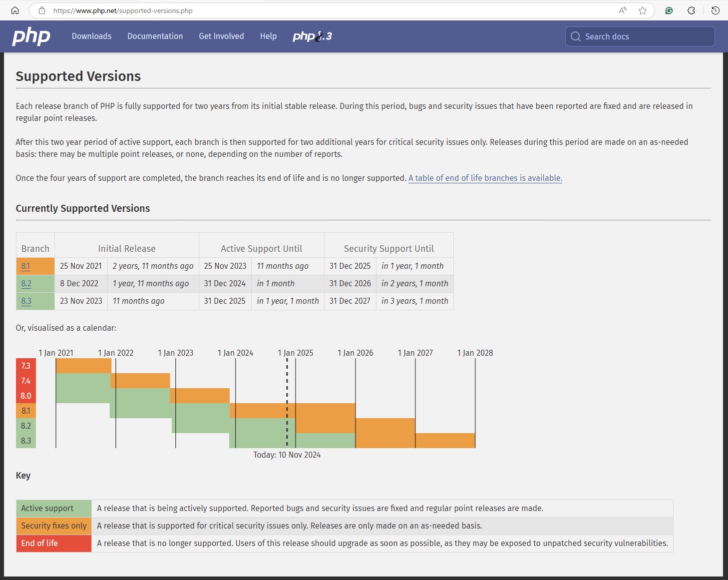This screenshot has height=580, width=728.
Task: Click the browser Home icon
Action: [x=15, y=10]
